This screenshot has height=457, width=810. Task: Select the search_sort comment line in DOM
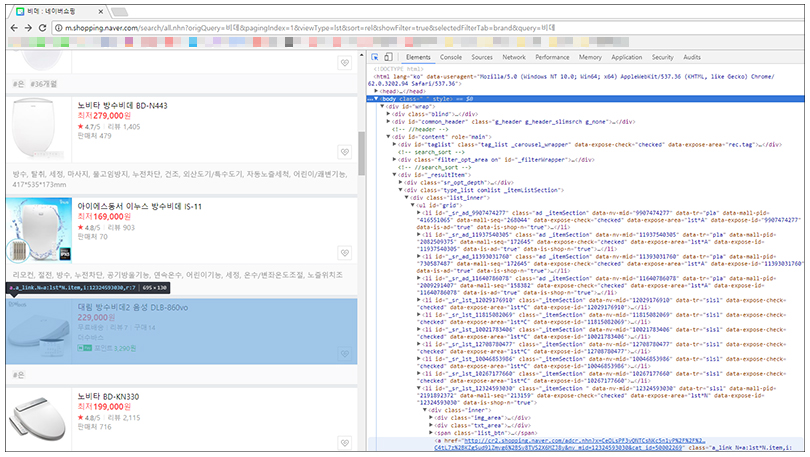432,152
